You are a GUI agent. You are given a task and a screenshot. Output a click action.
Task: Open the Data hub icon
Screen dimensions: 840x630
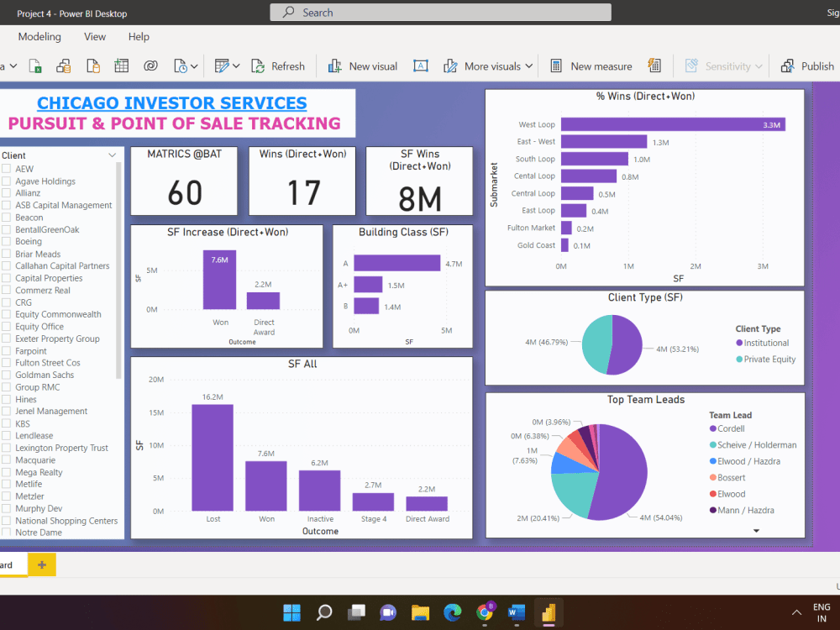pos(64,66)
